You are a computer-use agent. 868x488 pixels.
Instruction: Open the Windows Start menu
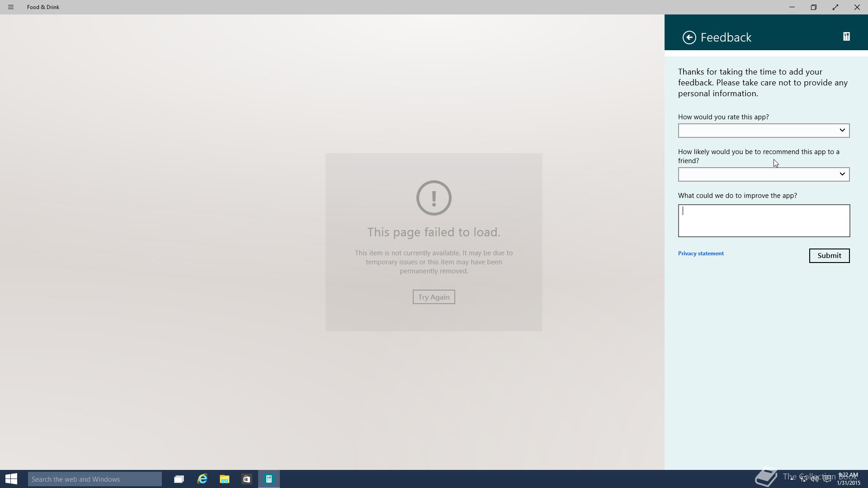tap(11, 479)
